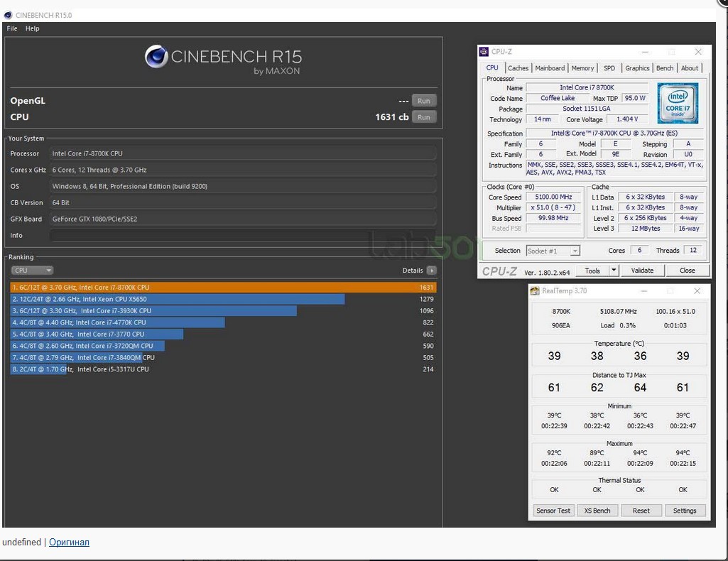Open the File menu
This screenshot has width=728, height=561.
[12, 28]
